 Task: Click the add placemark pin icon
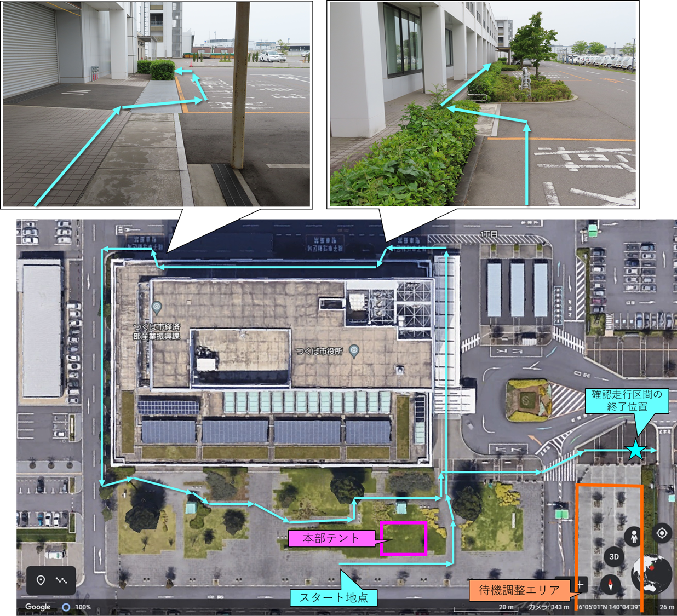[x=41, y=580]
